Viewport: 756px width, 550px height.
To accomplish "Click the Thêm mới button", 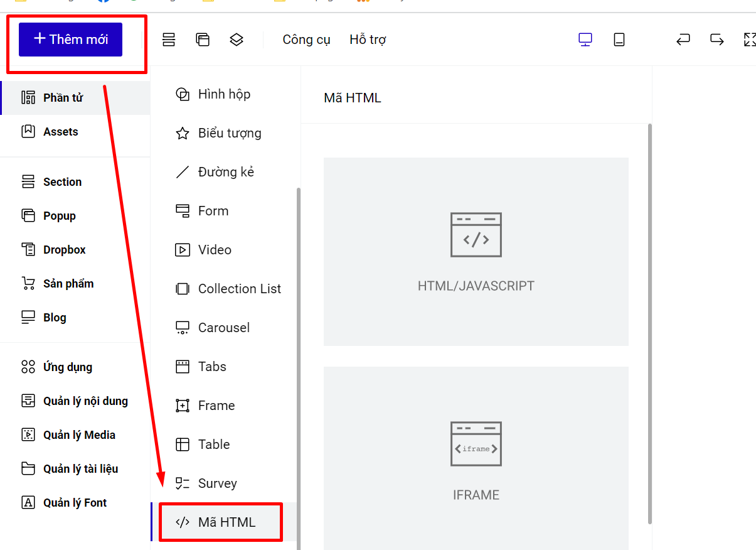I will tap(70, 39).
